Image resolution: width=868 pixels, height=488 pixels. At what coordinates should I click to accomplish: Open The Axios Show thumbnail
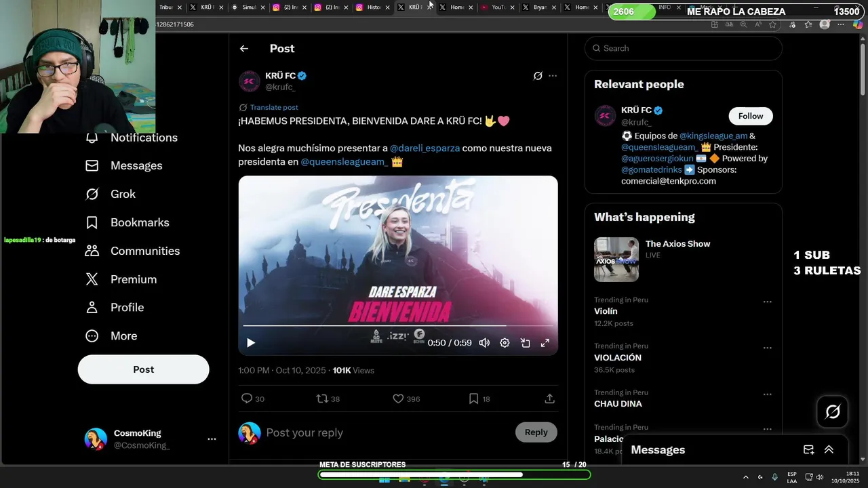616,260
